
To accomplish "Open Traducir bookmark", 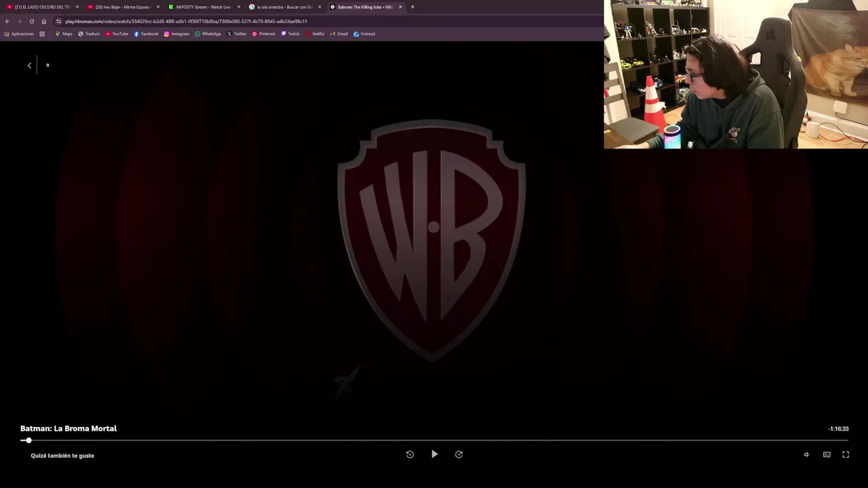I will click(89, 34).
